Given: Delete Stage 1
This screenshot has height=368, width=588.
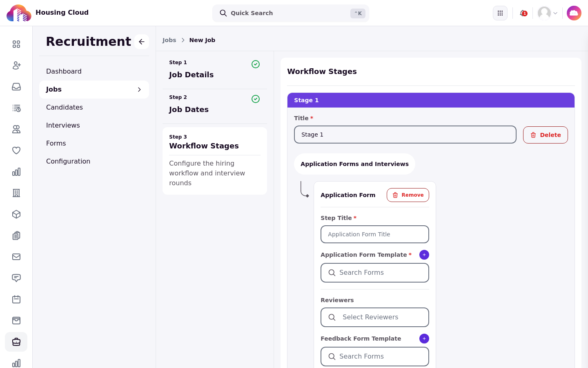Looking at the screenshot, I should [x=546, y=135].
